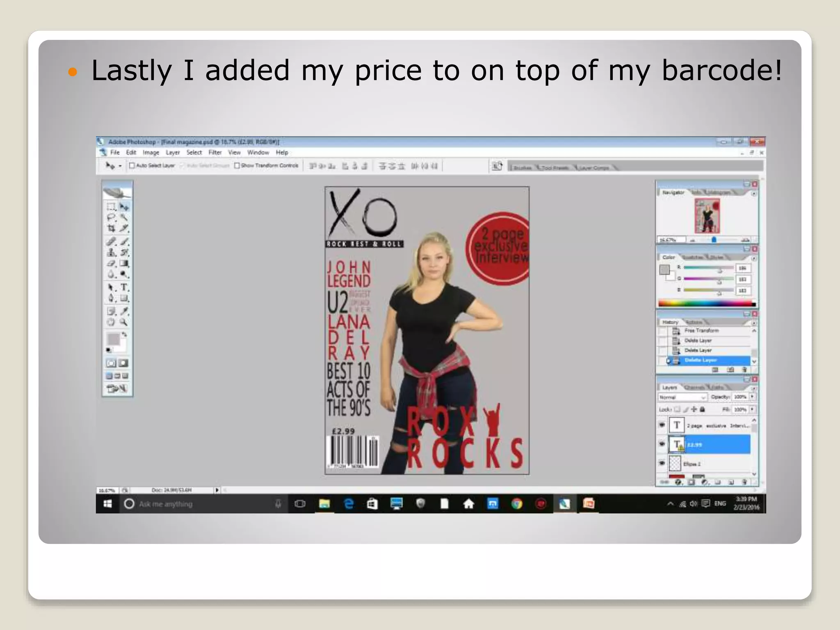Delete current state in History panel
The height and width of the screenshot is (630, 840).
point(744,370)
